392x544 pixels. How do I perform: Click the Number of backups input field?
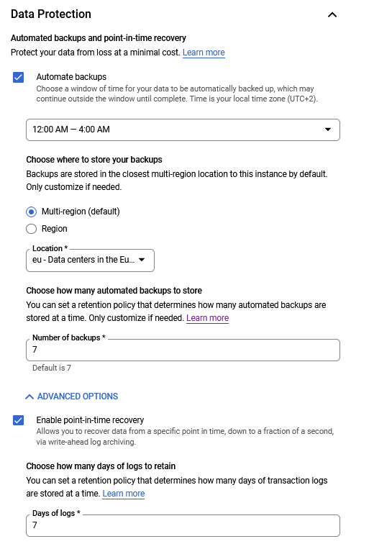[183, 350]
